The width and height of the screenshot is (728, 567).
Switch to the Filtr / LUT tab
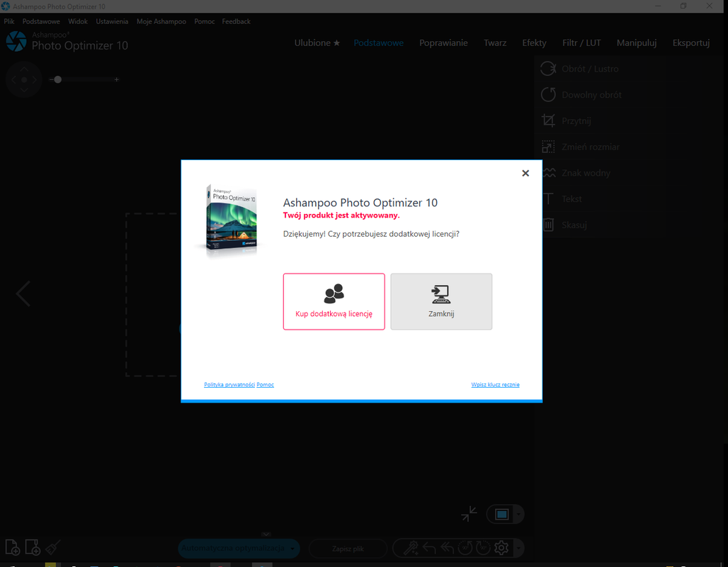click(581, 43)
